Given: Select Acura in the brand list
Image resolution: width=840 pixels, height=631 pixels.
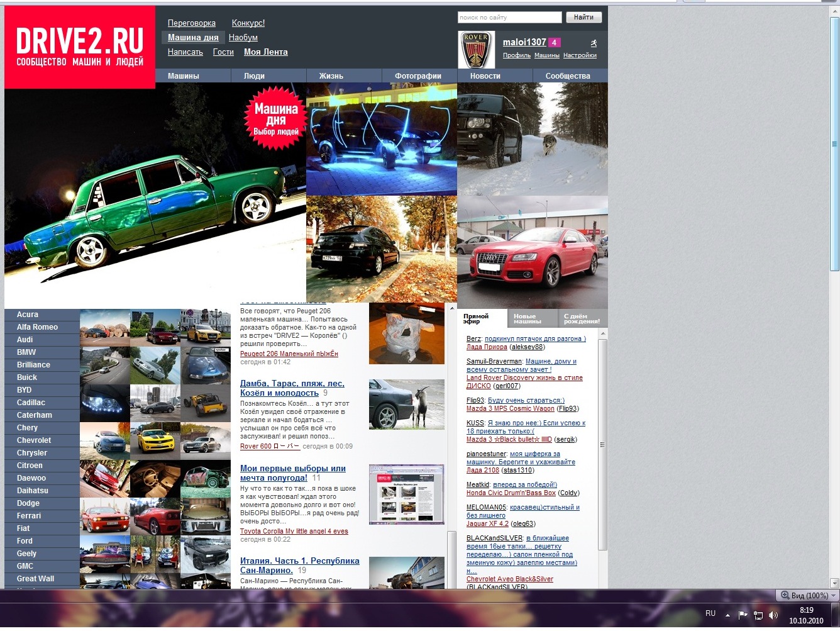Looking at the screenshot, I should click(x=42, y=315).
